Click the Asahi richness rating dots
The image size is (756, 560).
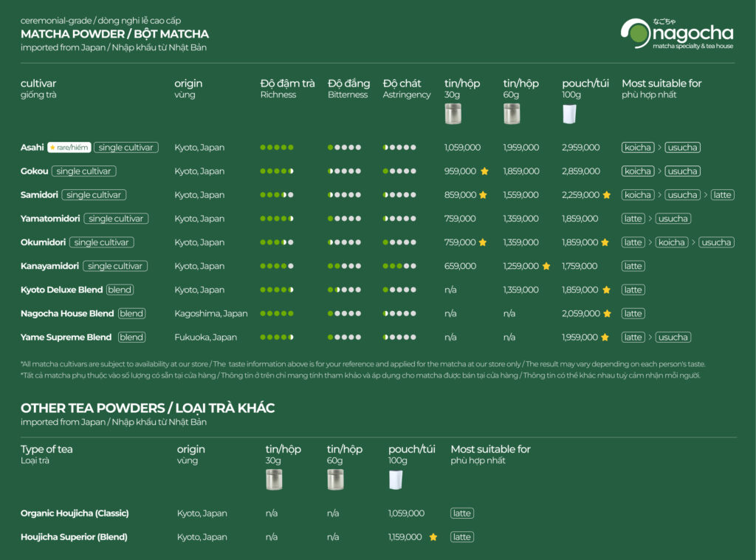pos(277,148)
